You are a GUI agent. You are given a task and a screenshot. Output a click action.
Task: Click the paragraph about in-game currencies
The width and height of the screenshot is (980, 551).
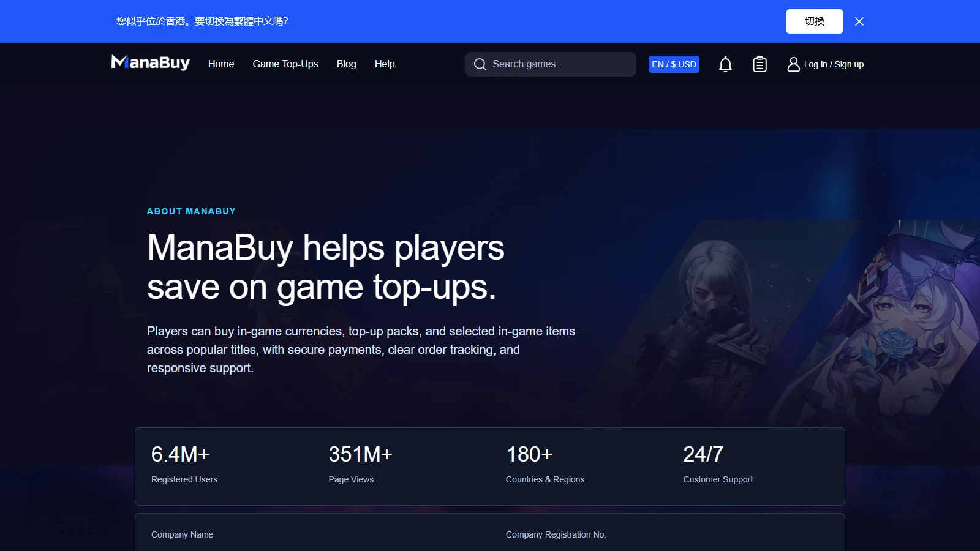click(361, 350)
